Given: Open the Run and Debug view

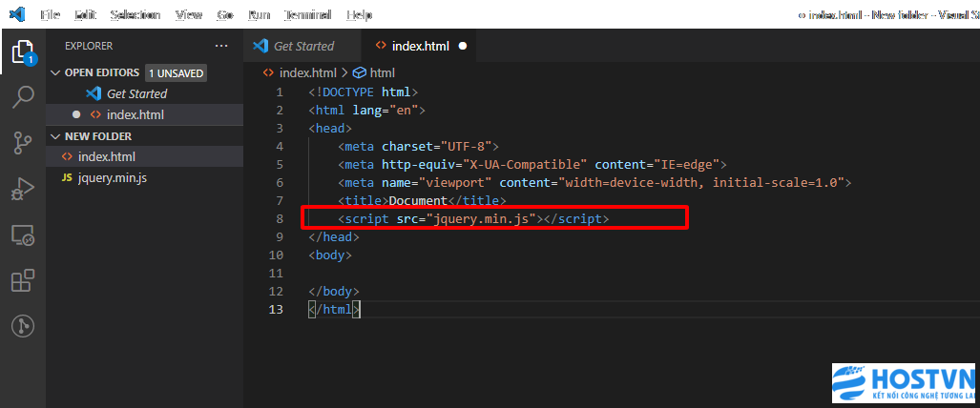Looking at the screenshot, I should [x=23, y=188].
